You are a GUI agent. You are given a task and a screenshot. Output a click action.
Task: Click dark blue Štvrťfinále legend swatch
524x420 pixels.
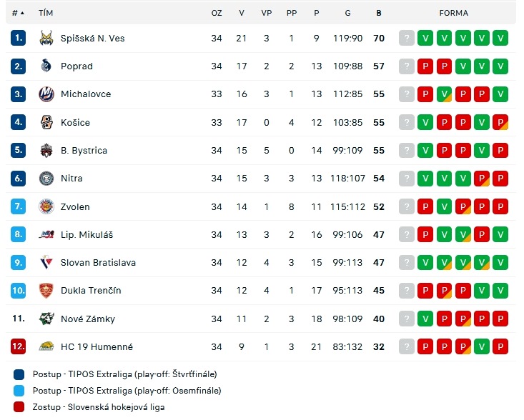click(19, 374)
